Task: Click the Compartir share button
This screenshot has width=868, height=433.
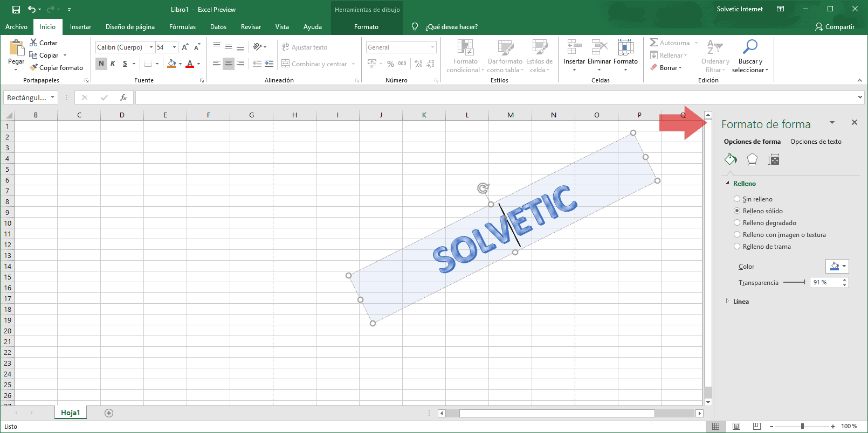Action: (x=835, y=27)
